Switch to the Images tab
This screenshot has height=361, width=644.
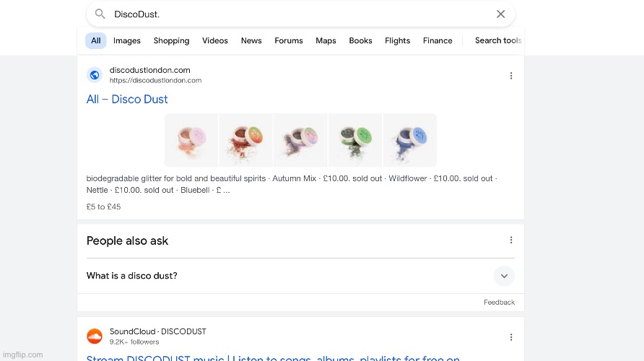(127, 41)
